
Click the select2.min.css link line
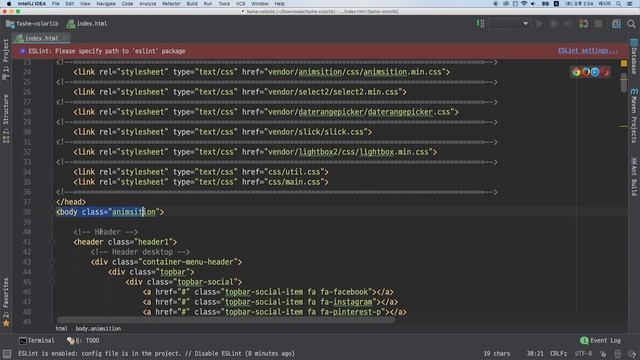240,92
